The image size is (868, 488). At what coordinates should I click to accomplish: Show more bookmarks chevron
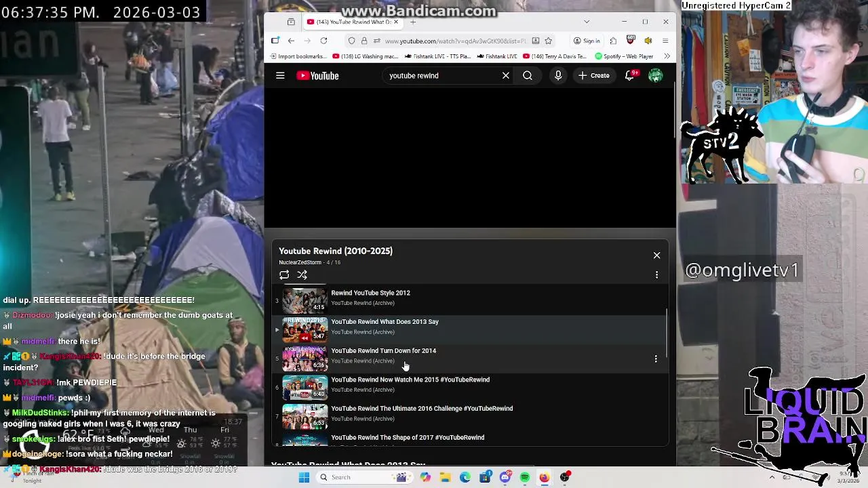[667, 56]
